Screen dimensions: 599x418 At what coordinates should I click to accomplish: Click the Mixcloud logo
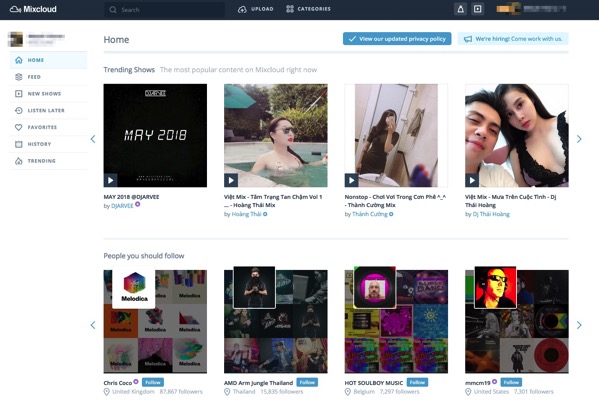click(x=33, y=9)
